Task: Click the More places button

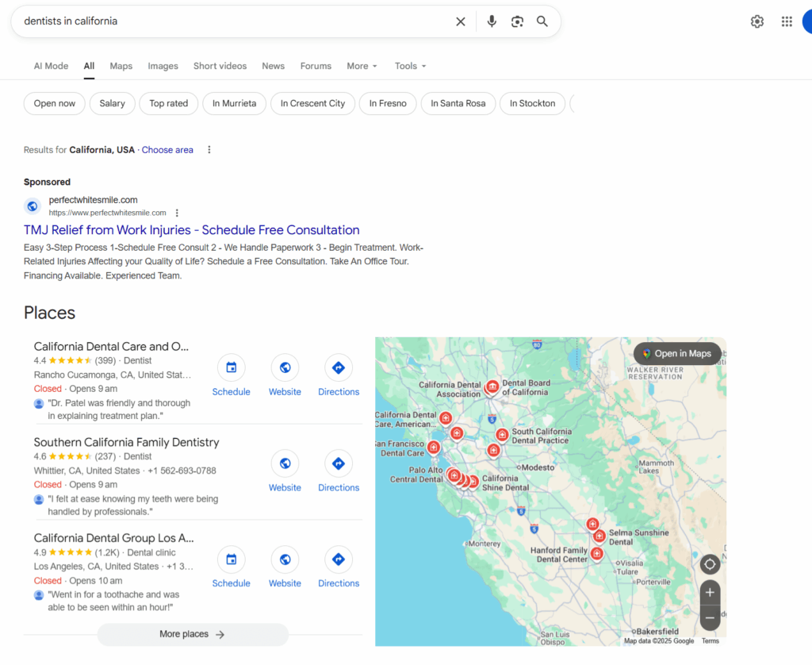Action: (x=193, y=634)
